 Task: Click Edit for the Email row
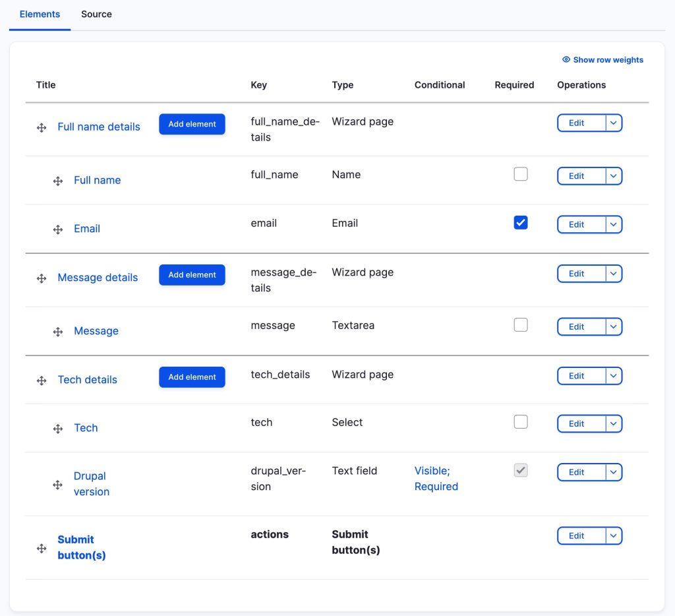coord(581,224)
